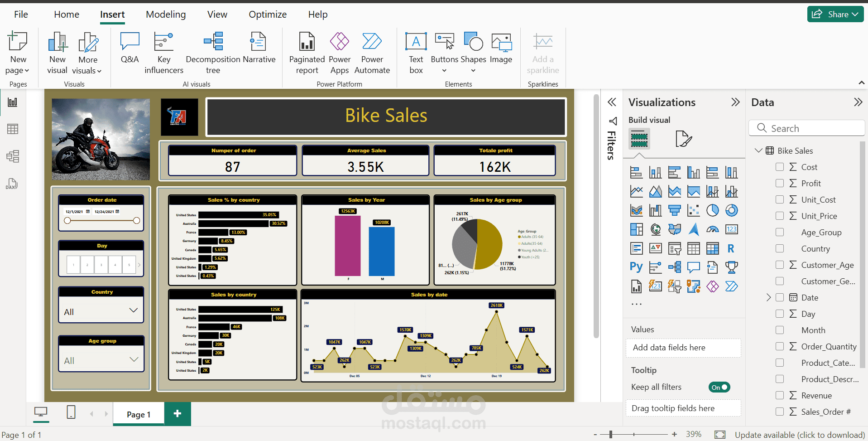Screen dimensions: 868x441
Task: Check the Unit_Cost field
Action: (780, 199)
